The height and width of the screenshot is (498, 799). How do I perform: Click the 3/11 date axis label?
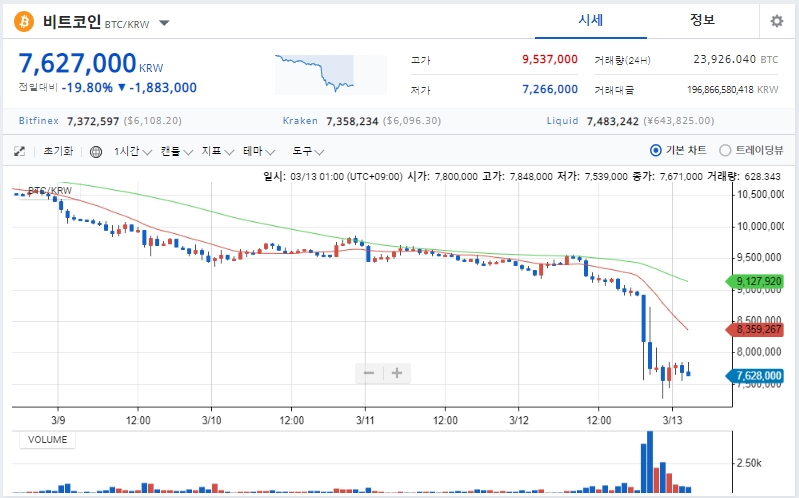[365, 421]
